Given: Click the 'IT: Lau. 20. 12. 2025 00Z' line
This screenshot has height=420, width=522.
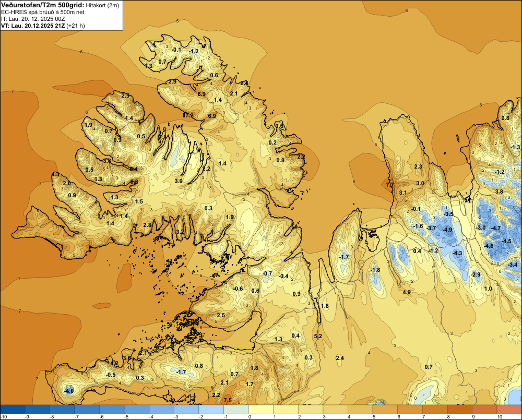Looking at the screenshot, I should pyautogui.click(x=33, y=19).
